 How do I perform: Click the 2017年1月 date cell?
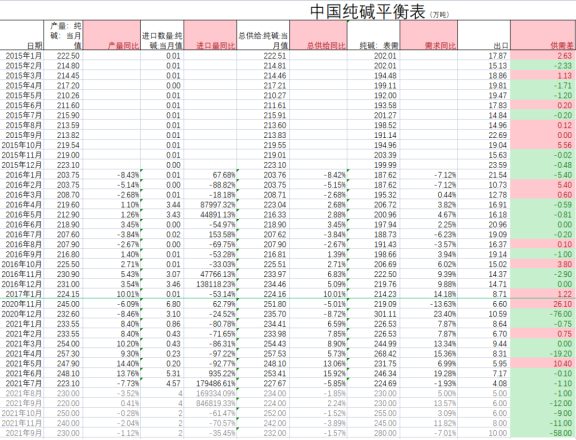tap(22, 294)
